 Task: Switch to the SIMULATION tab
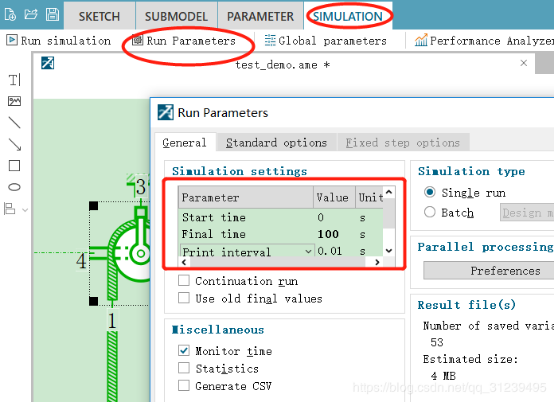click(348, 16)
